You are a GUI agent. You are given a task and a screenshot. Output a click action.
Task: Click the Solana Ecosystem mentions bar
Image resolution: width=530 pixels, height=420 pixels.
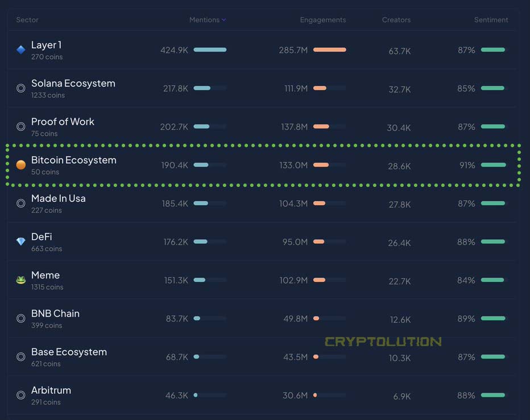[x=202, y=88]
